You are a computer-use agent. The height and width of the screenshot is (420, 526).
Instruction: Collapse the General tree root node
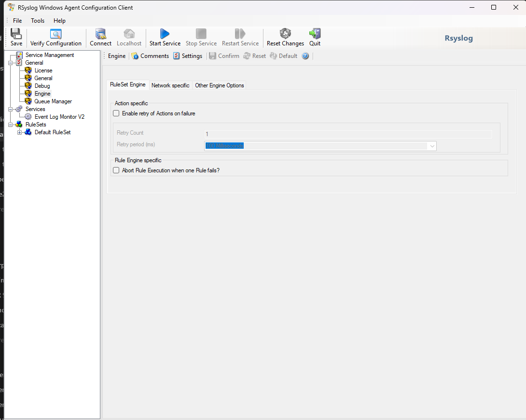[x=11, y=63]
